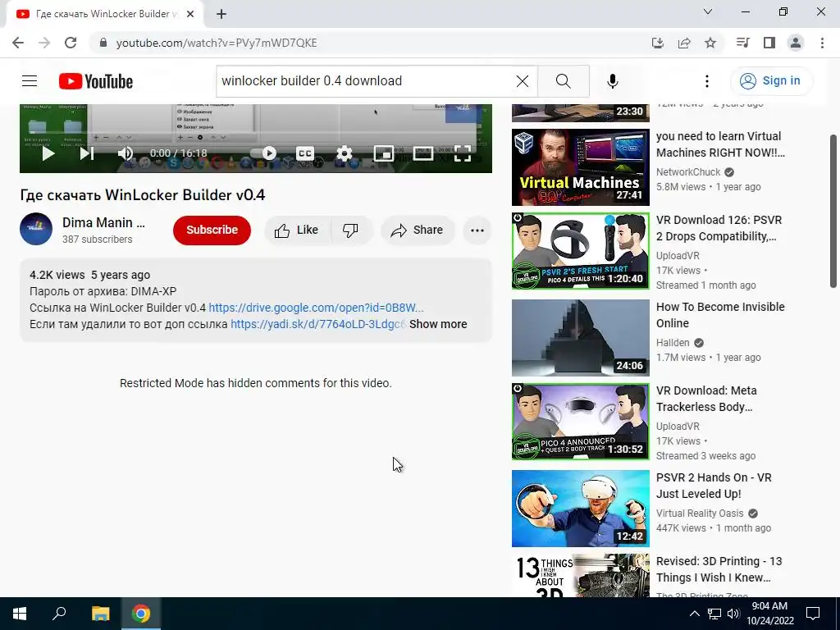Share this video
This screenshot has width=840, height=630.
point(418,231)
